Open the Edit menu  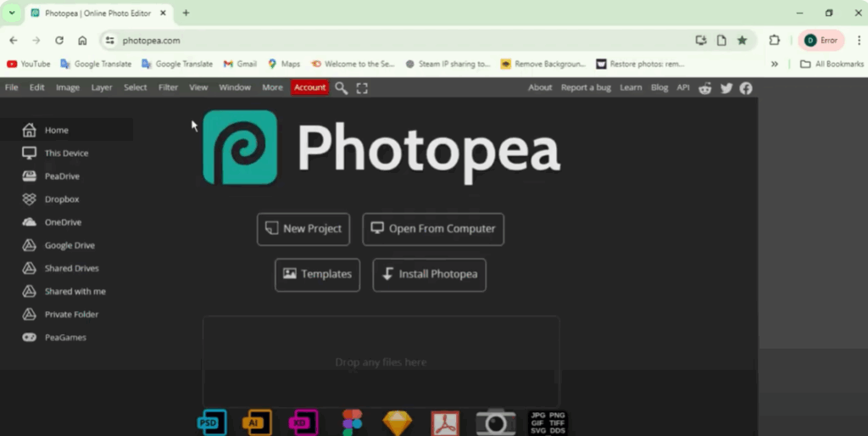(x=37, y=87)
